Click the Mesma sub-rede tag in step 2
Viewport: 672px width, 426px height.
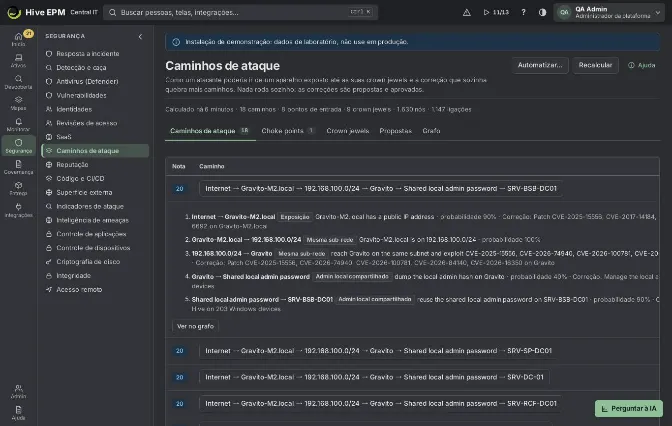330,240
